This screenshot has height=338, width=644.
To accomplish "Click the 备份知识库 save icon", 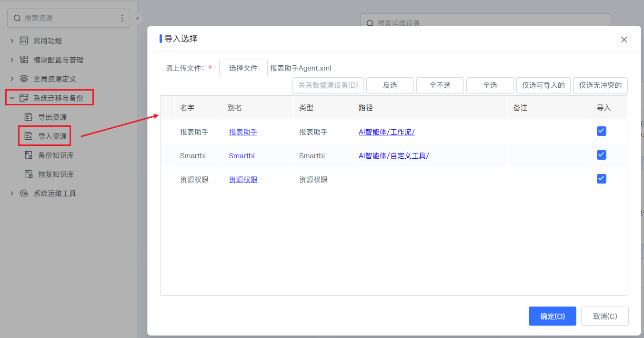I will click(x=29, y=155).
